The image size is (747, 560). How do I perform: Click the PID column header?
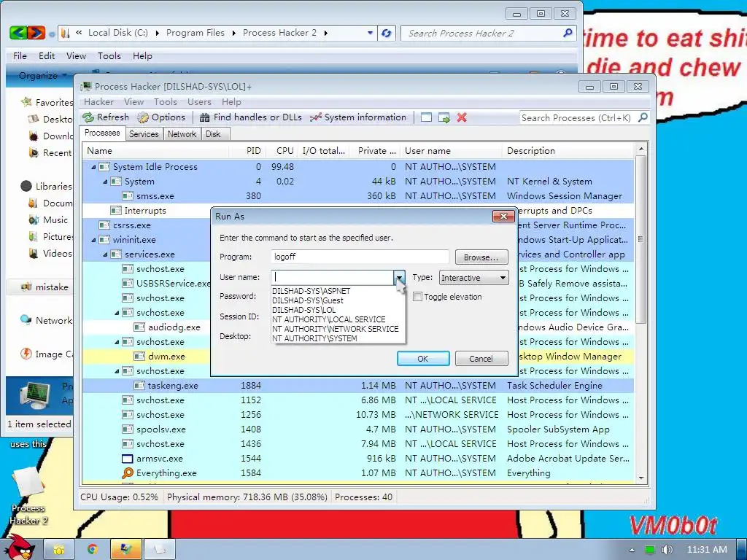pos(248,150)
